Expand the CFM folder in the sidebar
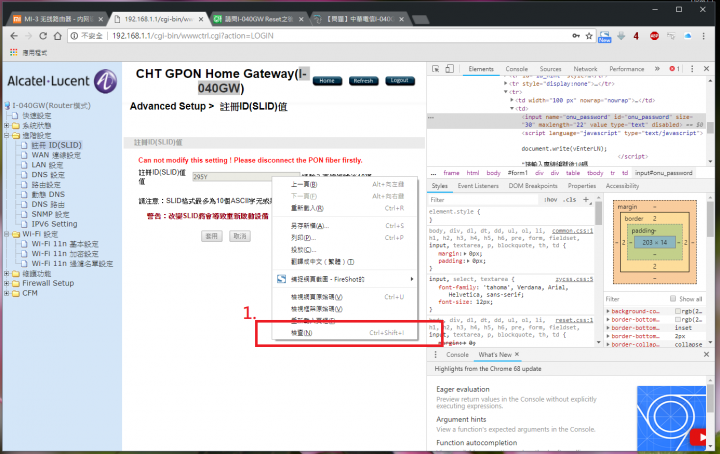The width and height of the screenshot is (720, 454). click(x=7, y=293)
